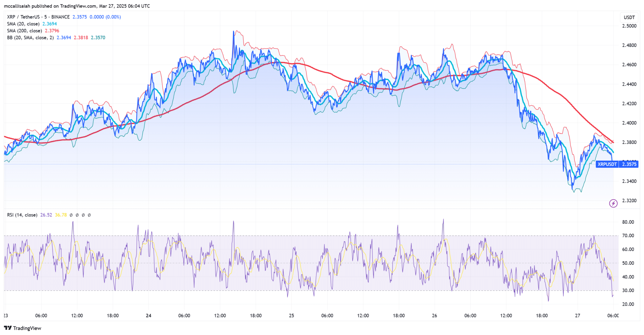The height and width of the screenshot is (335, 644).
Task: Click the BB (20, SMA, close, 2) legend
Action: click(30, 38)
